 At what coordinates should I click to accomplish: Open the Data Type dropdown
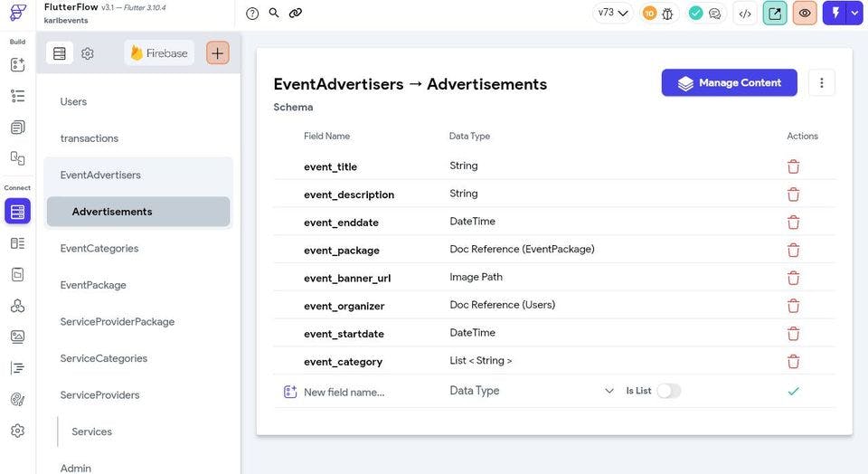click(x=532, y=391)
